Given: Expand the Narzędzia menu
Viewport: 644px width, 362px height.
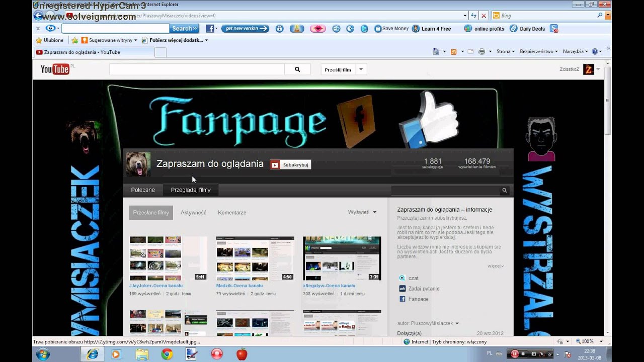Looking at the screenshot, I should [576, 51].
